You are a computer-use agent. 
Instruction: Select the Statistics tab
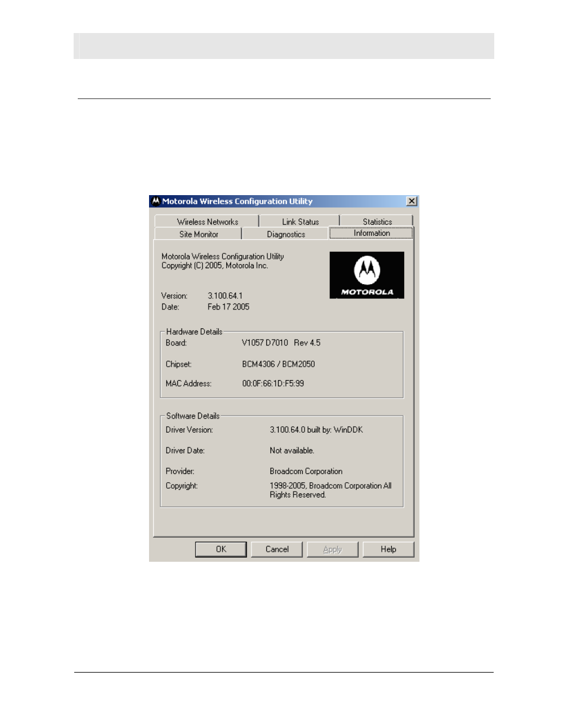click(x=377, y=222)
